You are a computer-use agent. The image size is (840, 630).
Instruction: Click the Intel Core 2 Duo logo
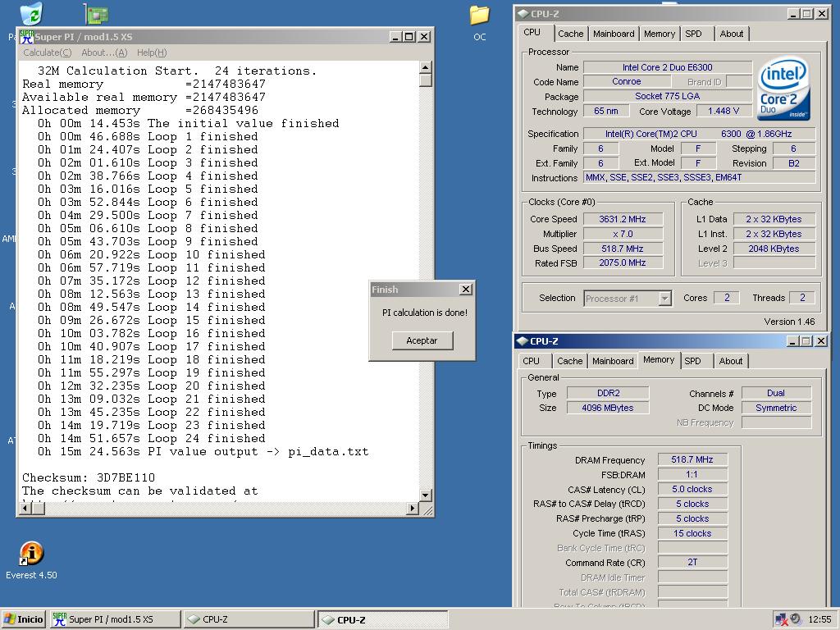[783, 89]
